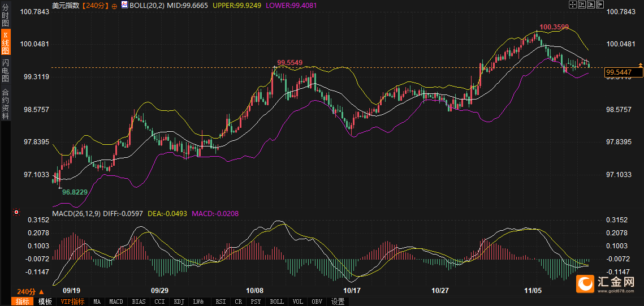The height and width of the screenshot is (306, 644).
Task: Click the red gear icon left of MACD
Action: tap(16, 213)
